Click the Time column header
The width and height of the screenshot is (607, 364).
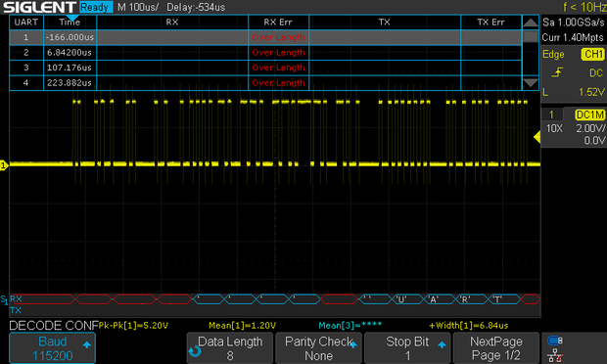tap(70, 23)
